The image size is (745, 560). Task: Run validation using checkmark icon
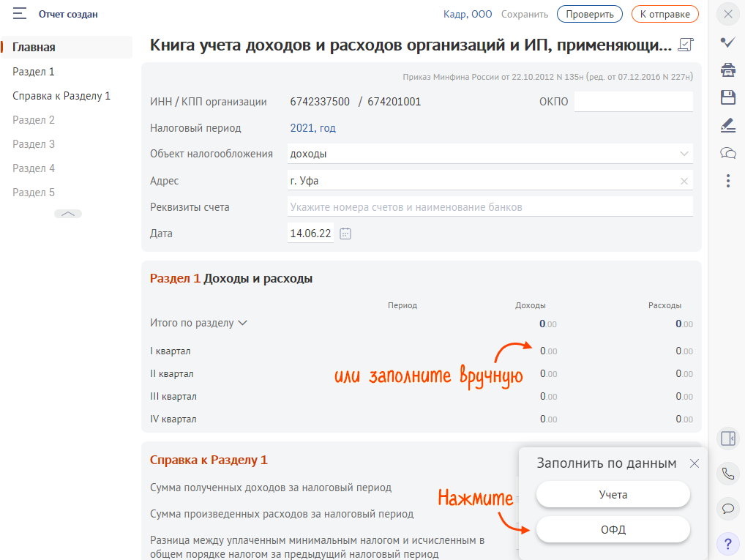click(727, 41)
